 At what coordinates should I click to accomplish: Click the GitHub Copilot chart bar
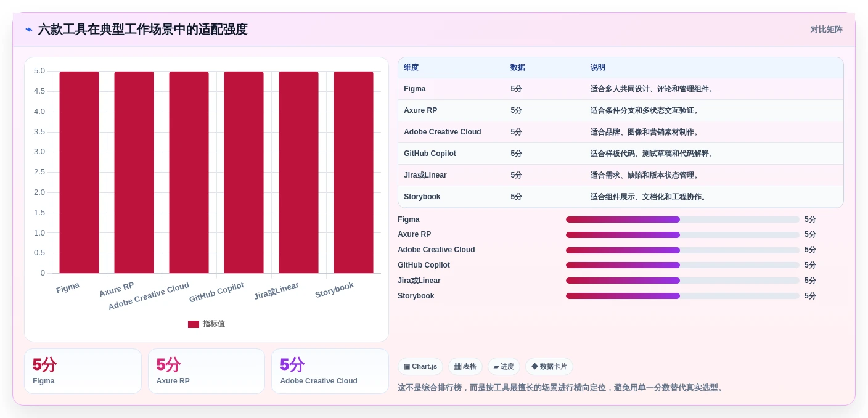pyautogui.click(x=244, y=172)
